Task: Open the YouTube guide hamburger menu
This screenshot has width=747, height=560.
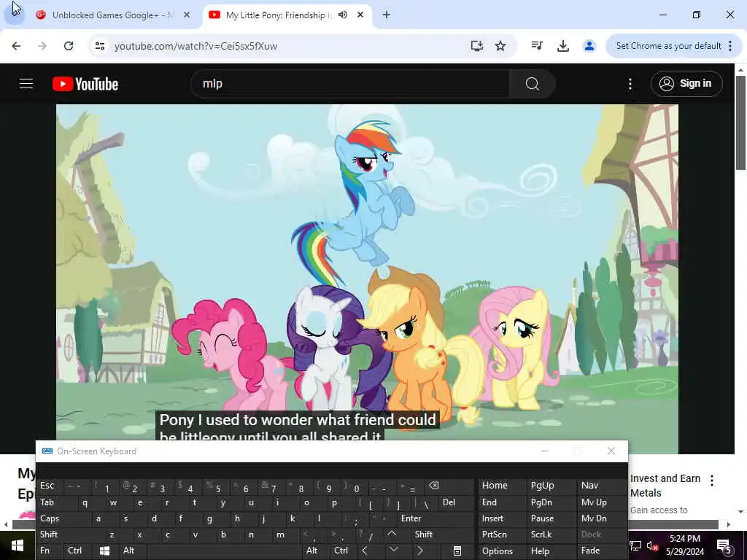Action: 26,84
